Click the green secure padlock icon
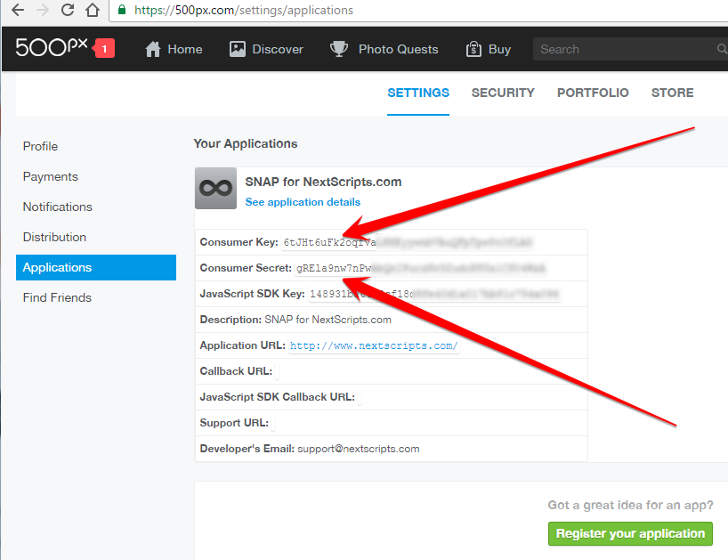This screenshot has height=560, width=728. pos(122,10)
